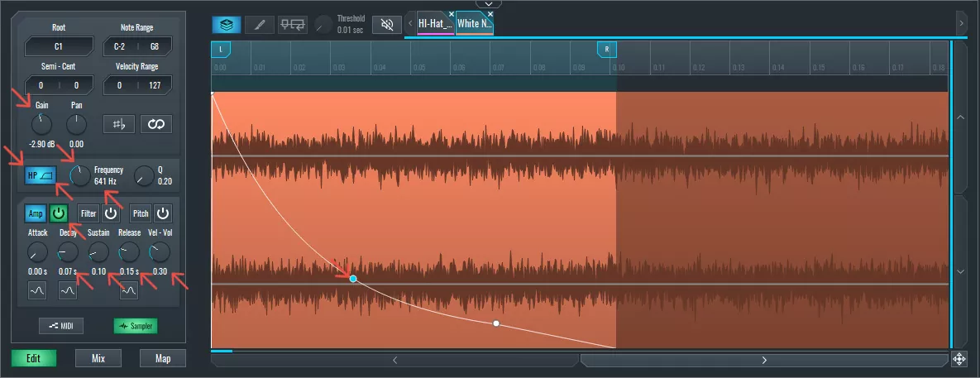Click the Frequency value 641 Hz
This screenshot has height=378, width=980.
[106, 182]
